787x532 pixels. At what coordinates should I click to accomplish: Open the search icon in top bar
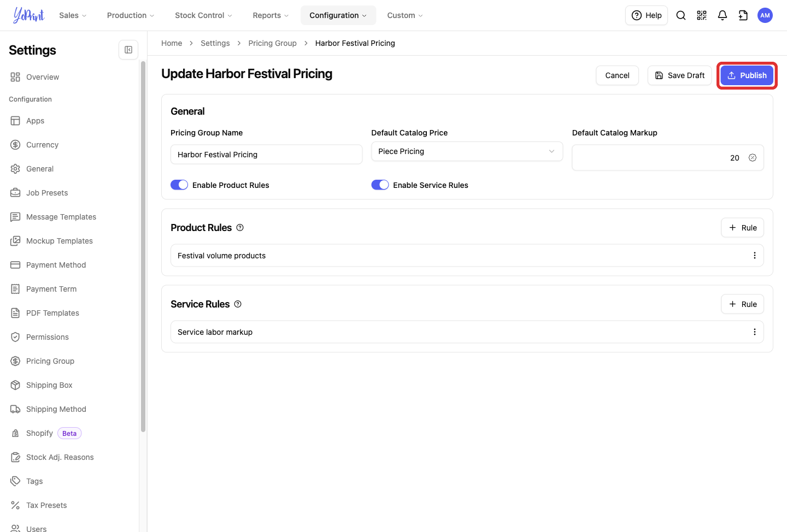(x=681, y=15)
